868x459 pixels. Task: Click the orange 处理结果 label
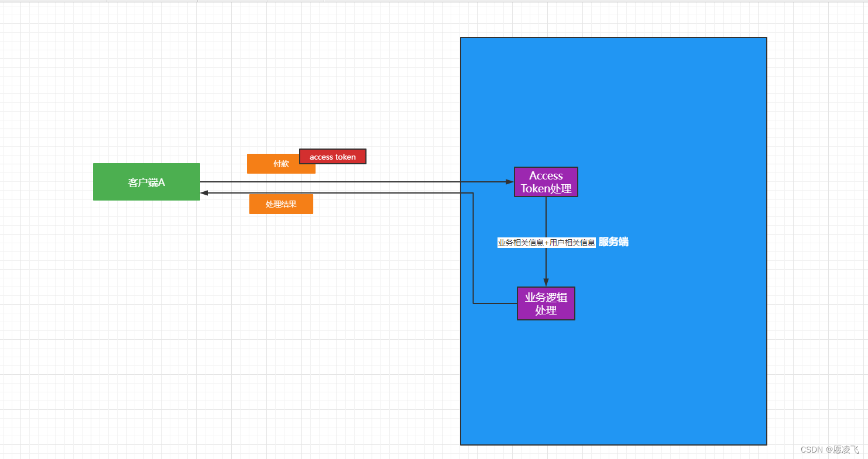[x=281, y=204]
